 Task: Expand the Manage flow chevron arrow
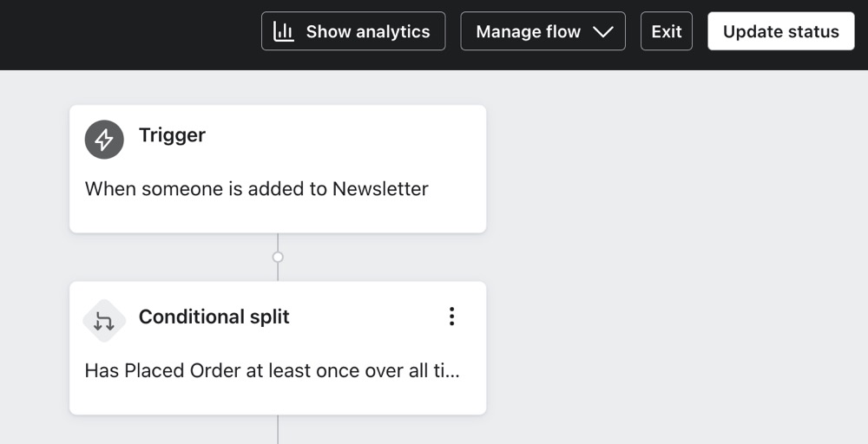pos(602,31)
